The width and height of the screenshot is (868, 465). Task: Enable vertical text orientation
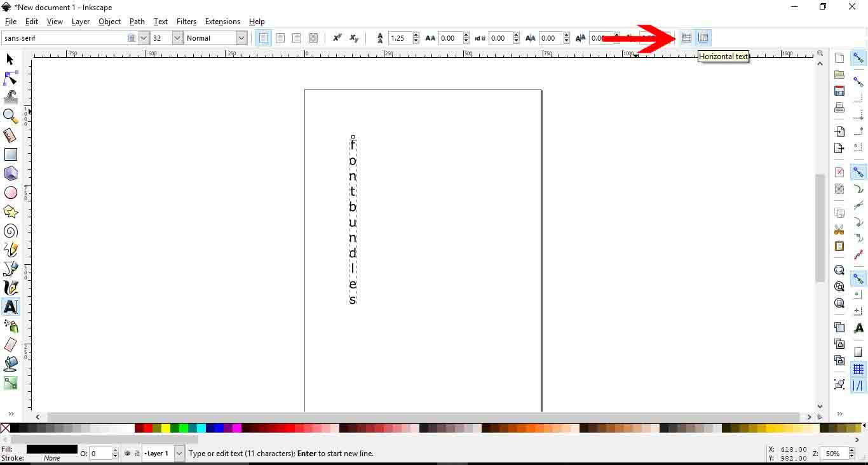[x=703, y=37]
